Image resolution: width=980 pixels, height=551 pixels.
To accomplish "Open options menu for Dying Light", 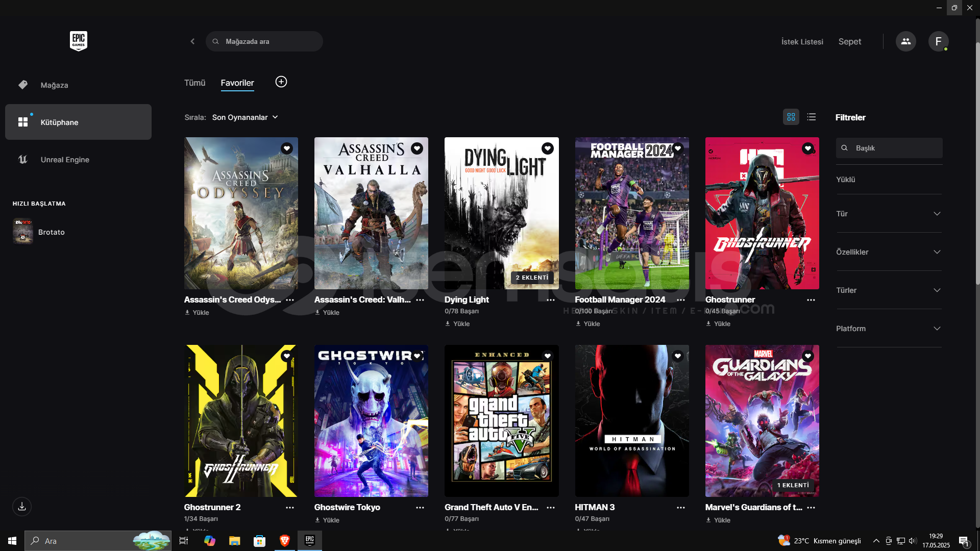I will [551, 300].
